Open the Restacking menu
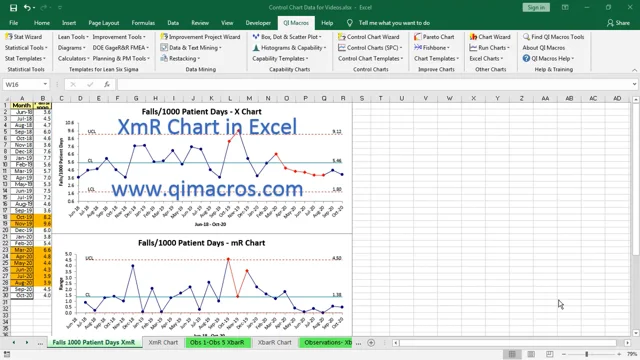This screenshot has width=640, height=360. pyautogui.click(x=180, y=58)
